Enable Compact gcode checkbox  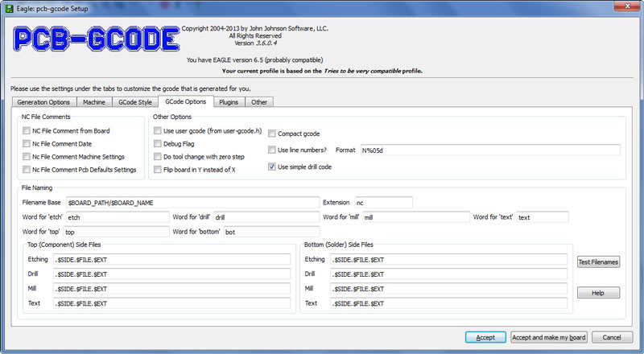coord(272,134)
